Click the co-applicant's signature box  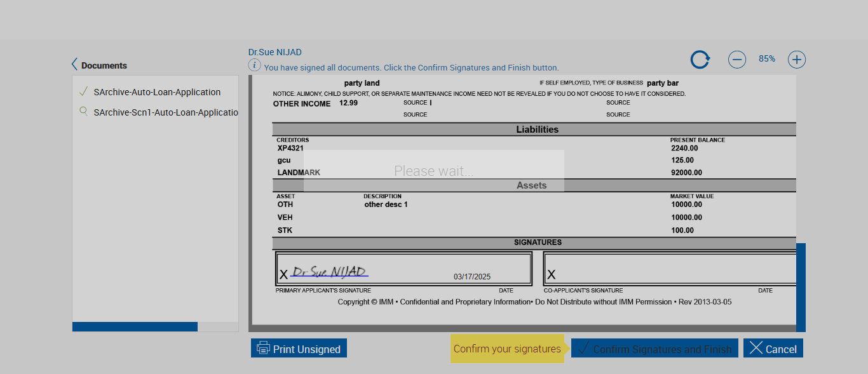click(670, 269)
